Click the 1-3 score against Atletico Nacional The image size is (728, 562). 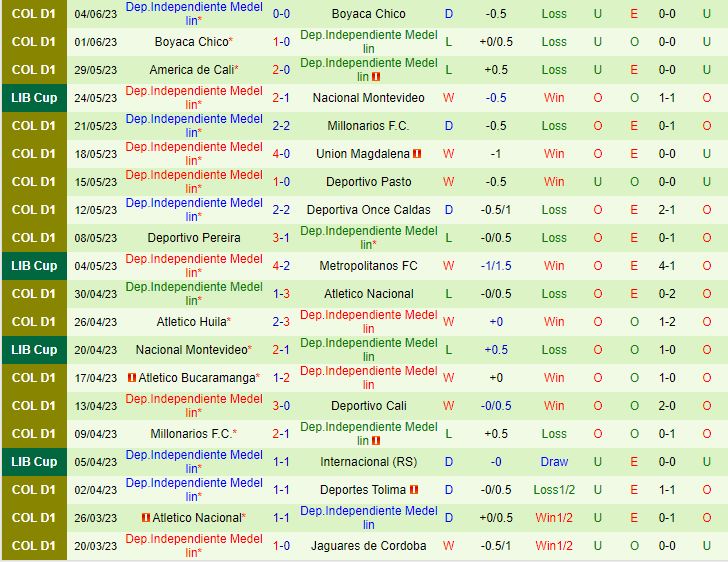coord(281,294)
